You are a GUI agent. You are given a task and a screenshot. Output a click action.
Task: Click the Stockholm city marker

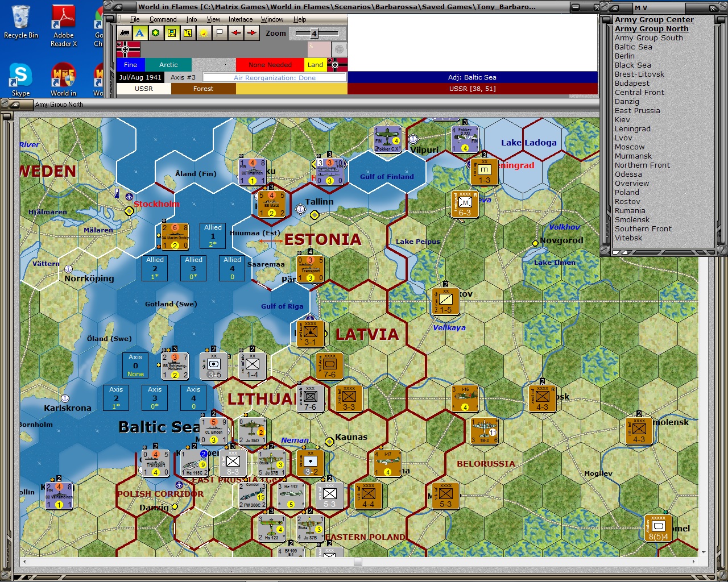[x=130, y=211]
